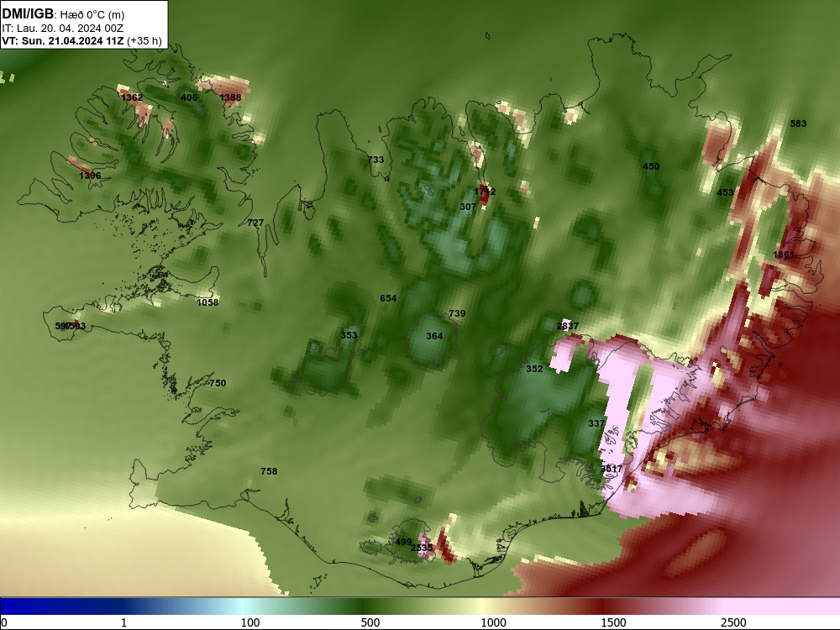Choose the 739 value label
This screenshot has height=630, width=840.
[457, 313]
